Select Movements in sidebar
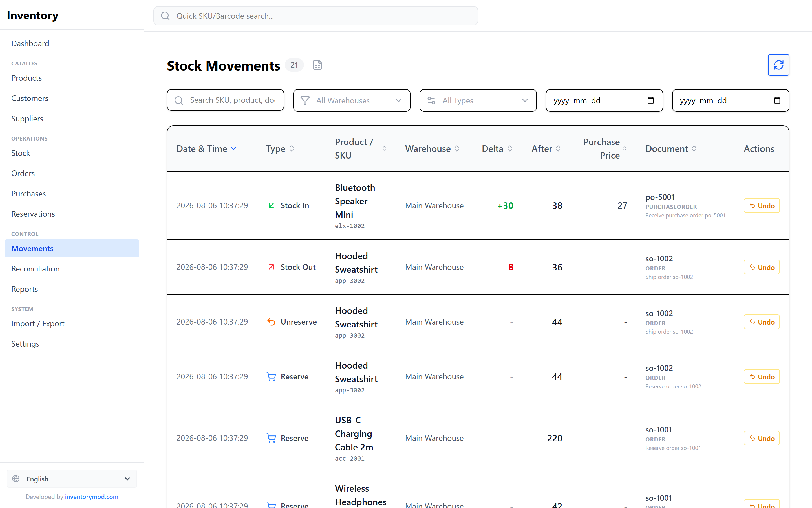 [x=72, y=248]
